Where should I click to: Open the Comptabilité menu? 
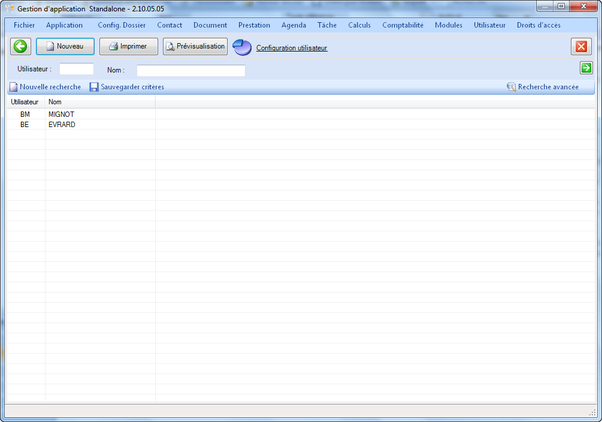(402, 25)
